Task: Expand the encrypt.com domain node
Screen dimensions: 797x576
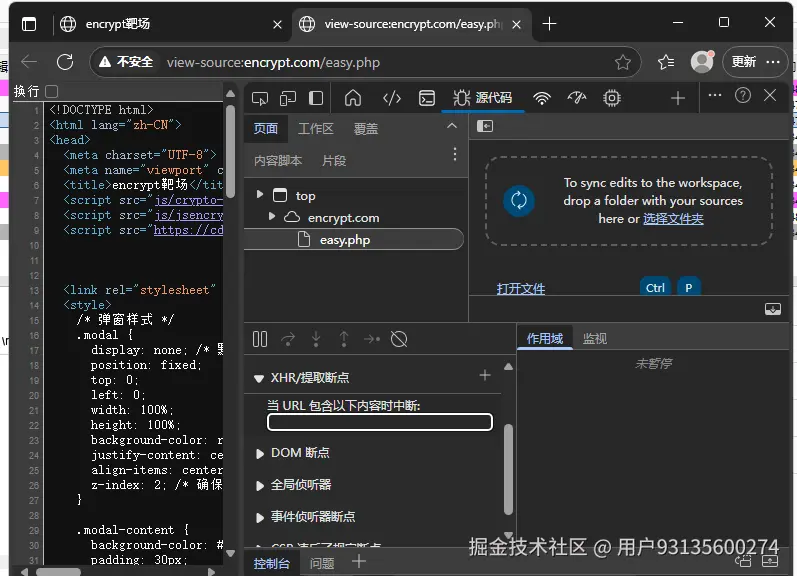Action: [272, 217]
